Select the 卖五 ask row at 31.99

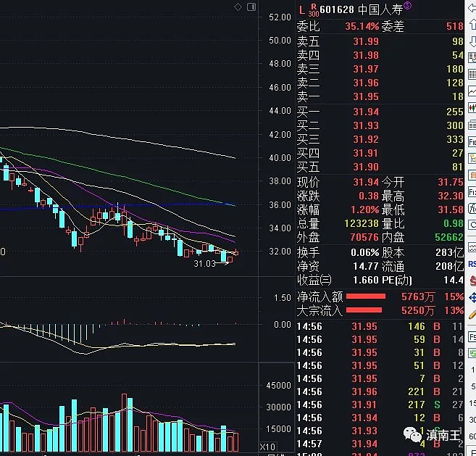(x=380, y=41)
